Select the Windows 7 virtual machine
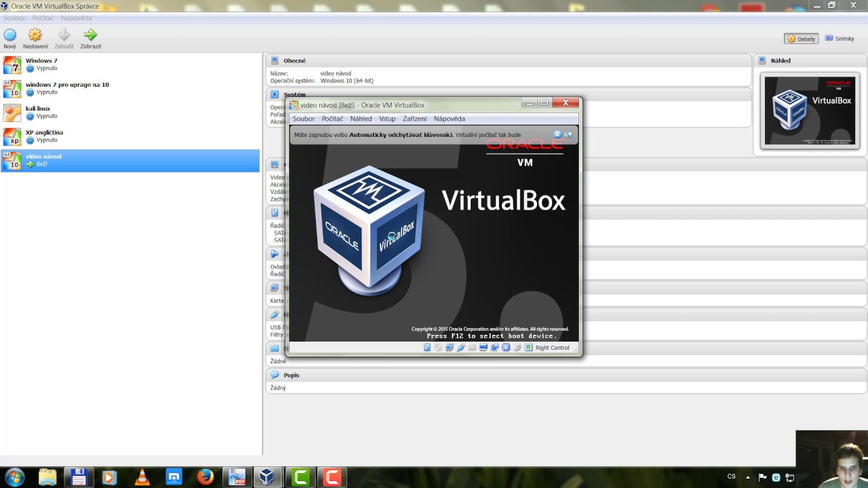The image size is (868, 488). click(x=130, y=65)
